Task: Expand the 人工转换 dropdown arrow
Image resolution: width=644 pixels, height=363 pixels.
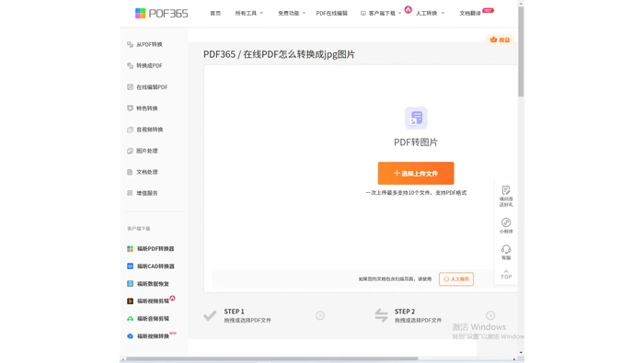Action: 443,13
